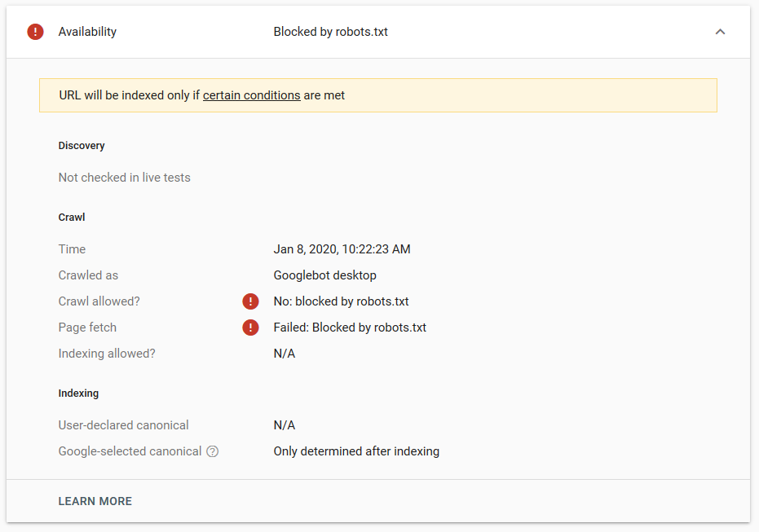Open the certain conditions link

click(252, 95)
